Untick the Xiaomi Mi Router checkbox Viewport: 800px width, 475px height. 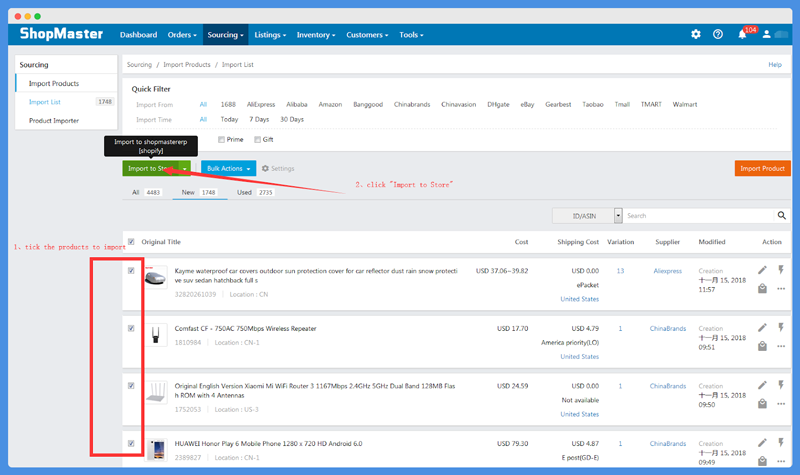click(x=131, y=386)
